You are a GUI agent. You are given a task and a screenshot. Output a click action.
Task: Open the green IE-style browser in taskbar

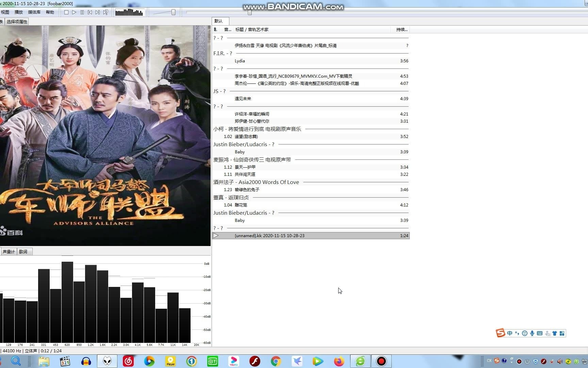tap(360, 361)
